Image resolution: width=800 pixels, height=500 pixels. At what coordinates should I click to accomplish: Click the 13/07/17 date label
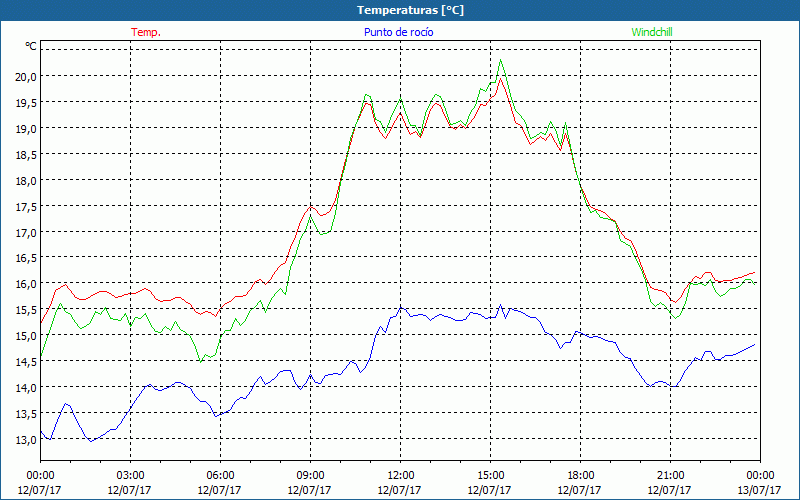759,490
